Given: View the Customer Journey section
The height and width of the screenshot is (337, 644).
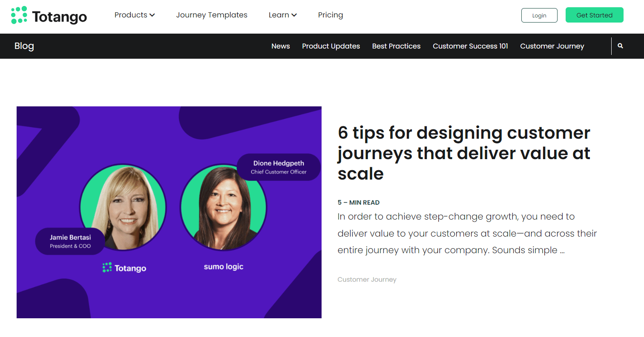Looking at the screenshot, I should (x=552, y=46).
